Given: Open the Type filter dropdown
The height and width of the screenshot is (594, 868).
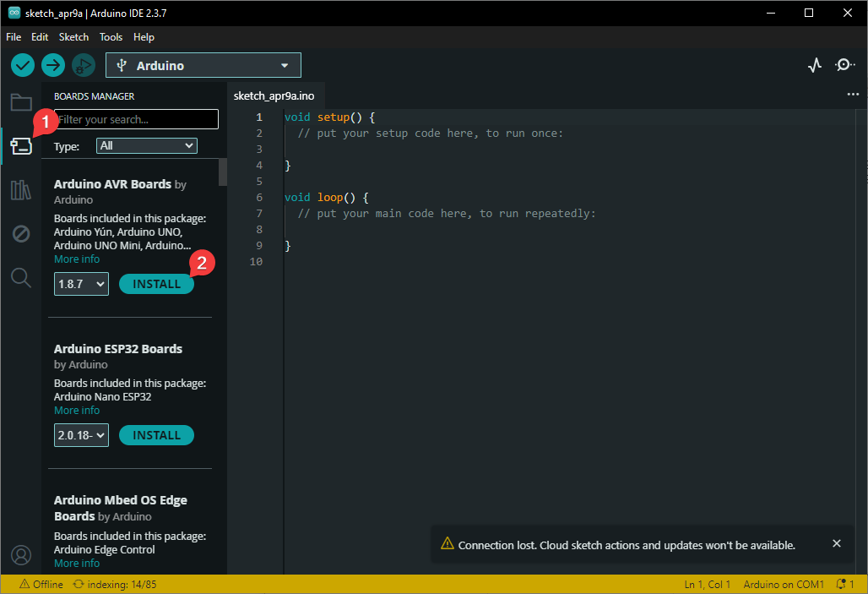Looking at the screenshot, I should 146,145.
